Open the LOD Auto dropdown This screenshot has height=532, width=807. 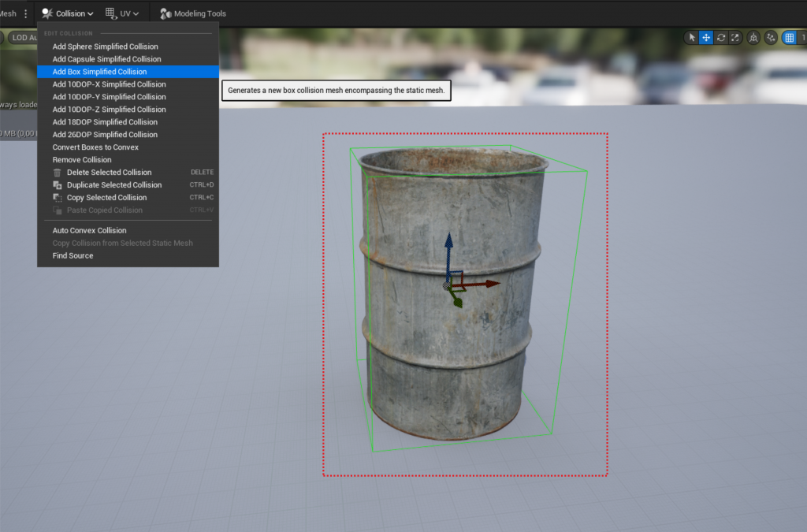click(22, 38)
